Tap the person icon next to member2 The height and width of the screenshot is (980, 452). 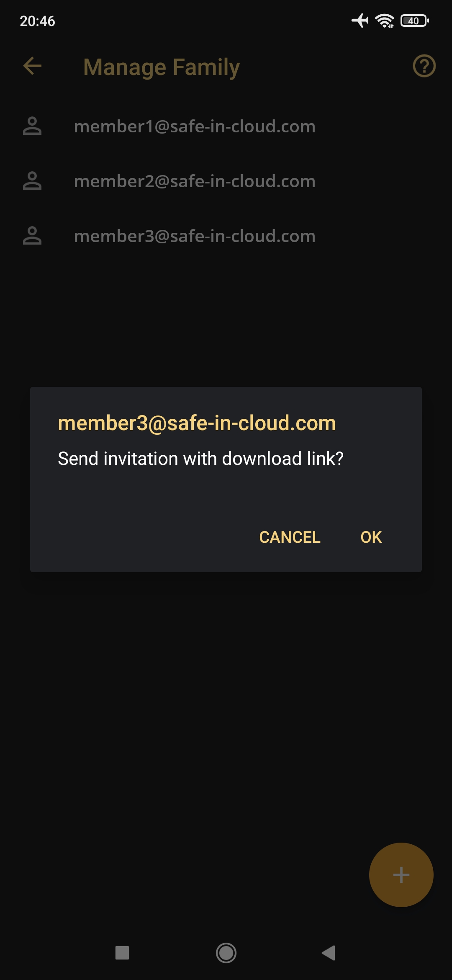(32, 181)
